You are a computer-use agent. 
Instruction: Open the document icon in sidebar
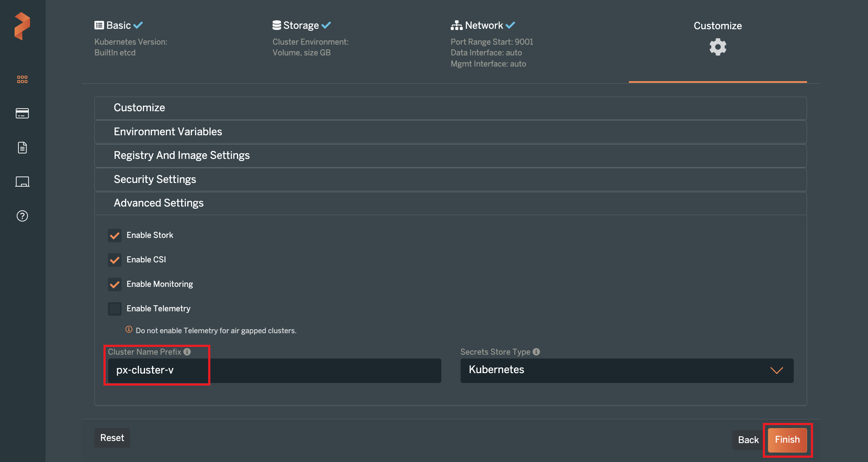point(22,148)
